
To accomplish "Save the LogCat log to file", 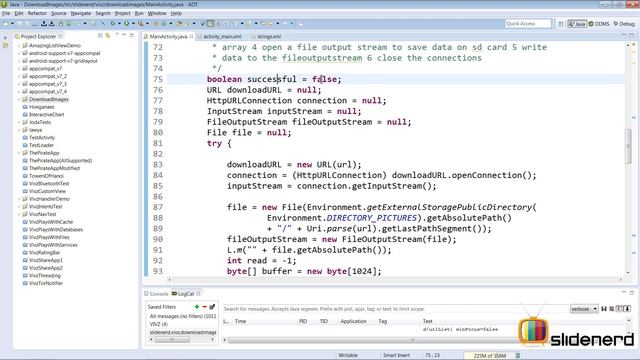I will tap(604, 309).
